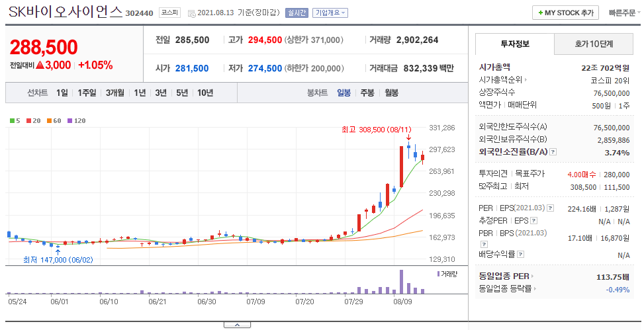
Task: Click the green 5-day moving average swatch
Action: [x=13, y=120]
